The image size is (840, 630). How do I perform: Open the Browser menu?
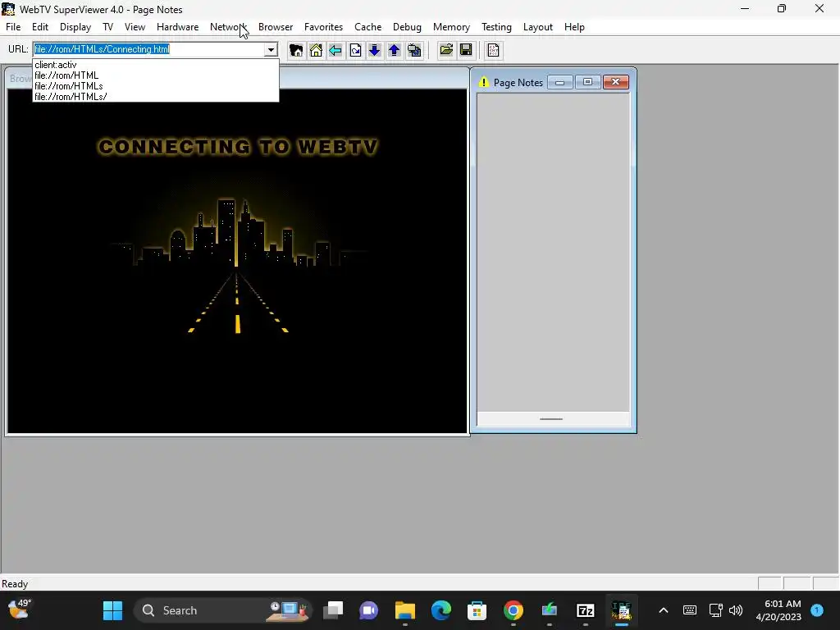[276, 27]
